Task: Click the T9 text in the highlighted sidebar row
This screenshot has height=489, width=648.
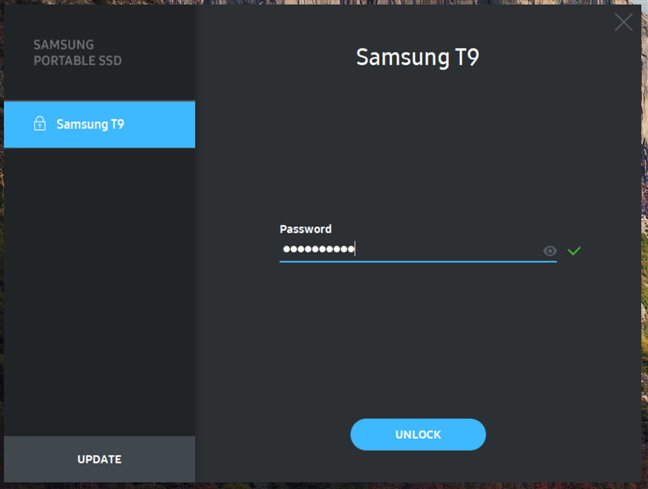Action: point(117,124)
